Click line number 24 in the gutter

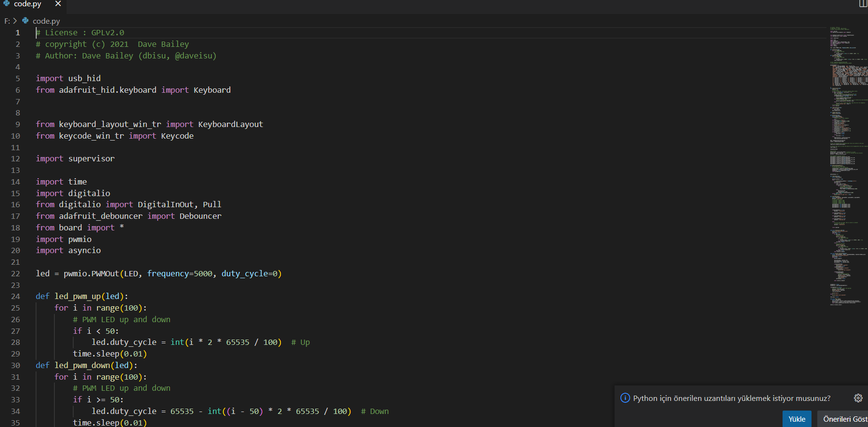click(x=15, y=296)
